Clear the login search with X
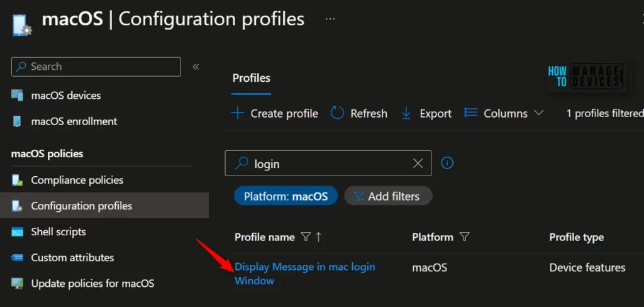Viewport: 644px width, 307px height. point(418,164)
